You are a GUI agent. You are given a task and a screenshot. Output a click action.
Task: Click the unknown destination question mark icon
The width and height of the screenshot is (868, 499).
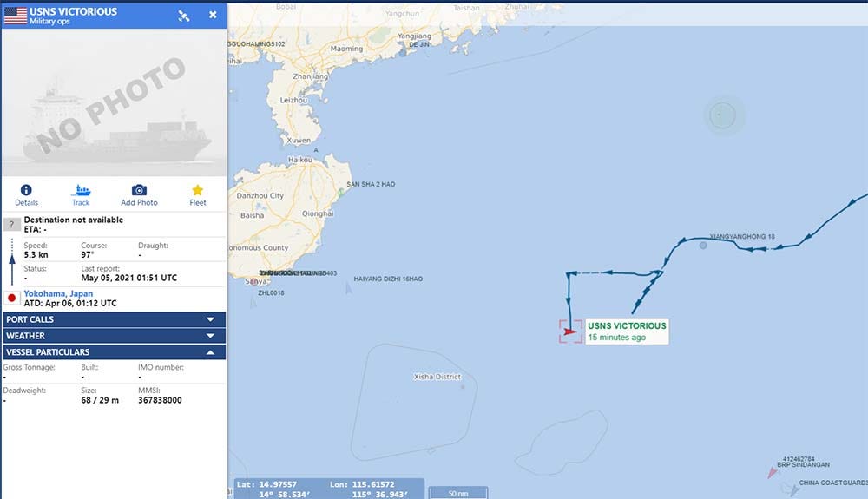click(x=11, y=224)
